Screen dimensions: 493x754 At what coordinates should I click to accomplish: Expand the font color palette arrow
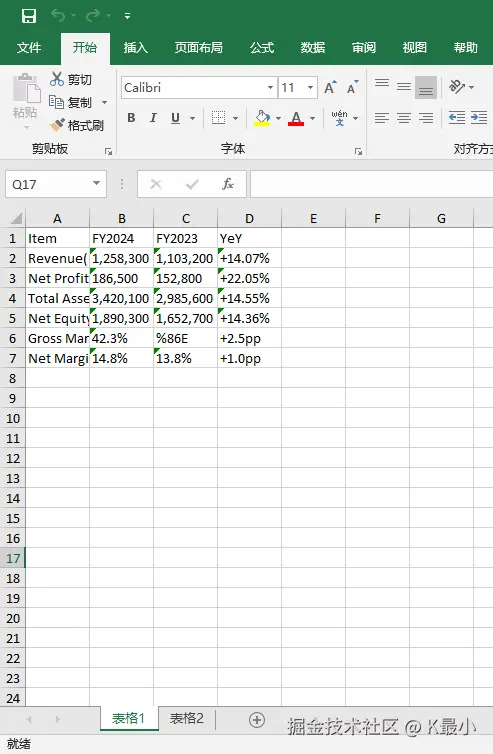click(x=313, y=118)
